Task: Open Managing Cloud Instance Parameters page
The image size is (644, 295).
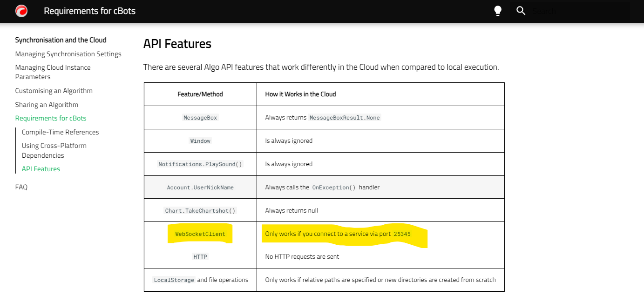Action: point(53,72)
